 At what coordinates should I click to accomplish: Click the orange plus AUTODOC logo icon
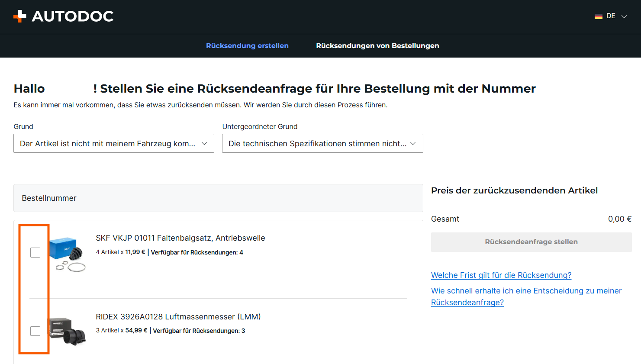20,16
